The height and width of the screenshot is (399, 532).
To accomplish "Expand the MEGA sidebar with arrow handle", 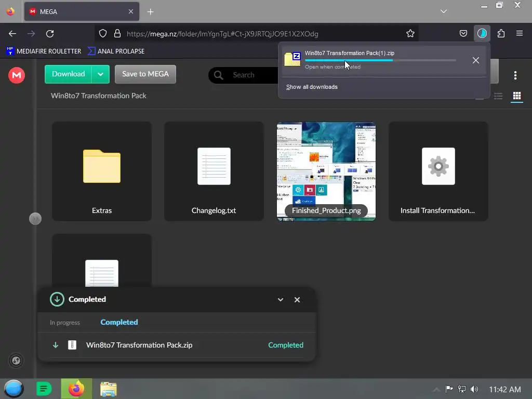I will point(35,219).
